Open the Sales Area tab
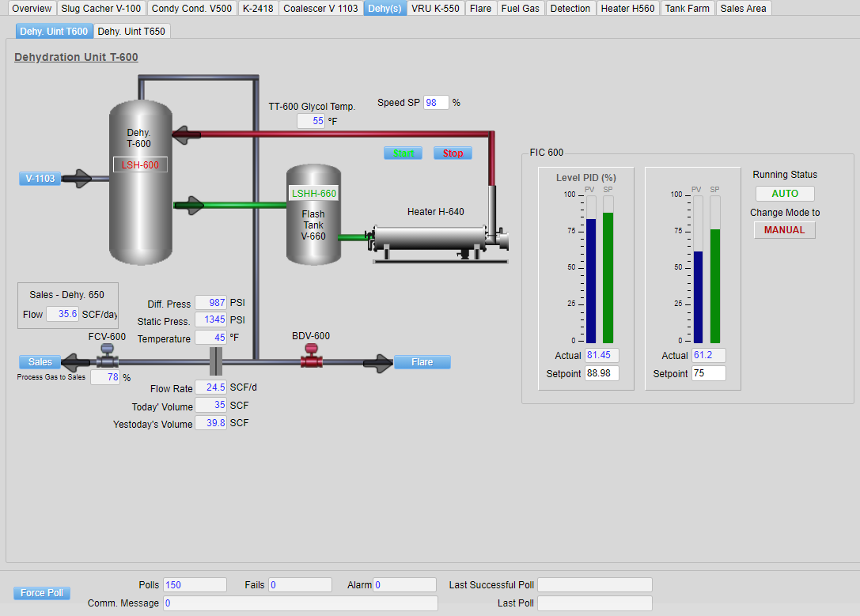860x616 pixels. coord(743,8)
